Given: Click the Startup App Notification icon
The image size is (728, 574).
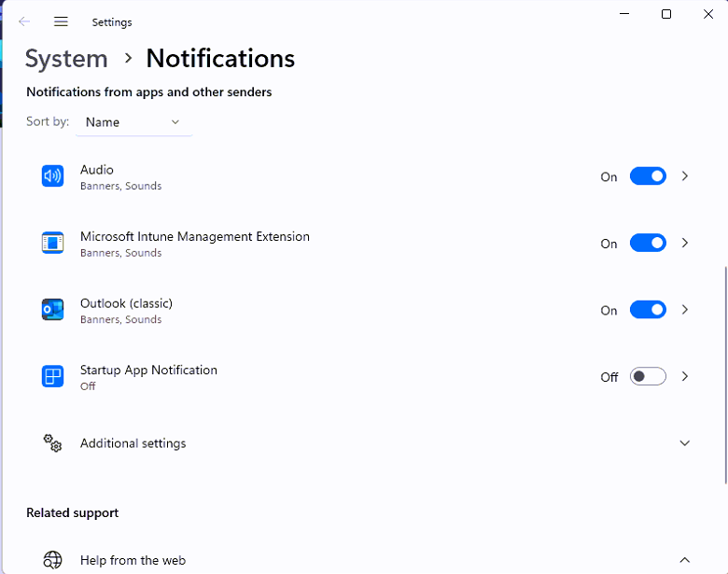Looking at the screenshot, I should click(52, 376).
